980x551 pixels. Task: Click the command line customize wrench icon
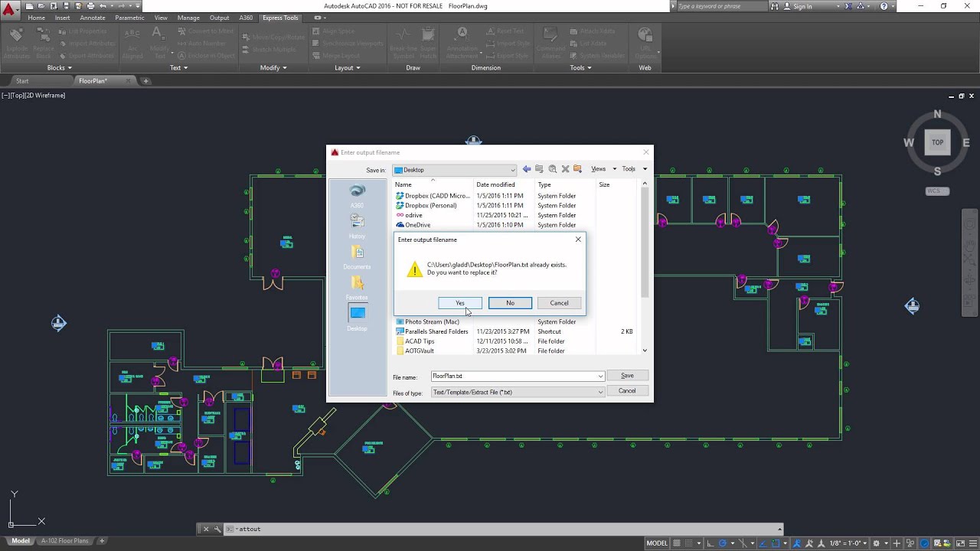click(x=217, y=529)
